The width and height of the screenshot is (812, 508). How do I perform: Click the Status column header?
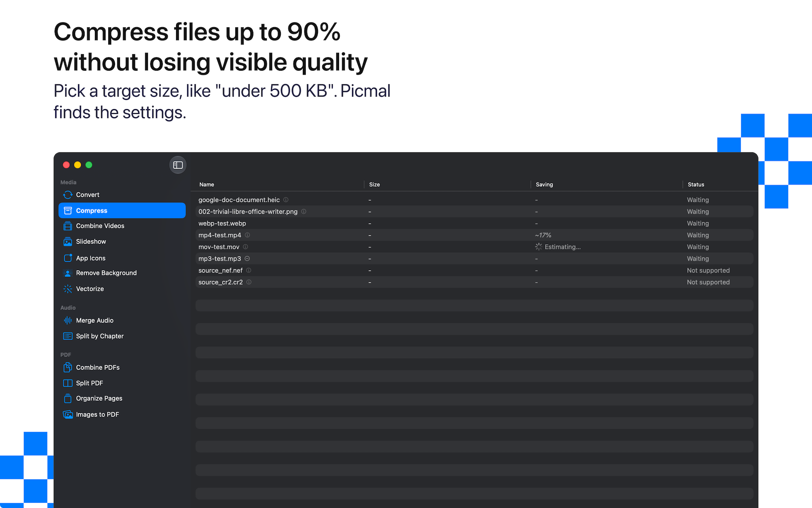(696, 185)
